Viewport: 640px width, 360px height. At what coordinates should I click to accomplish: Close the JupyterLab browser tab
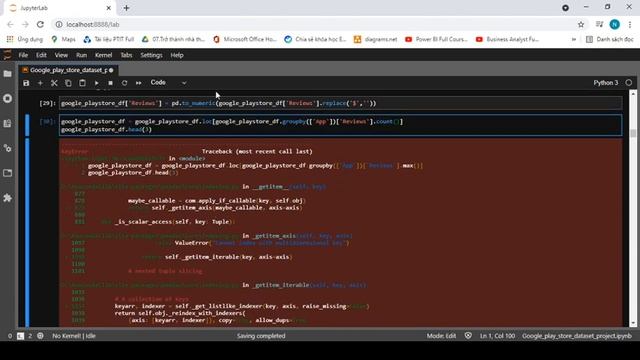(109, 8)
